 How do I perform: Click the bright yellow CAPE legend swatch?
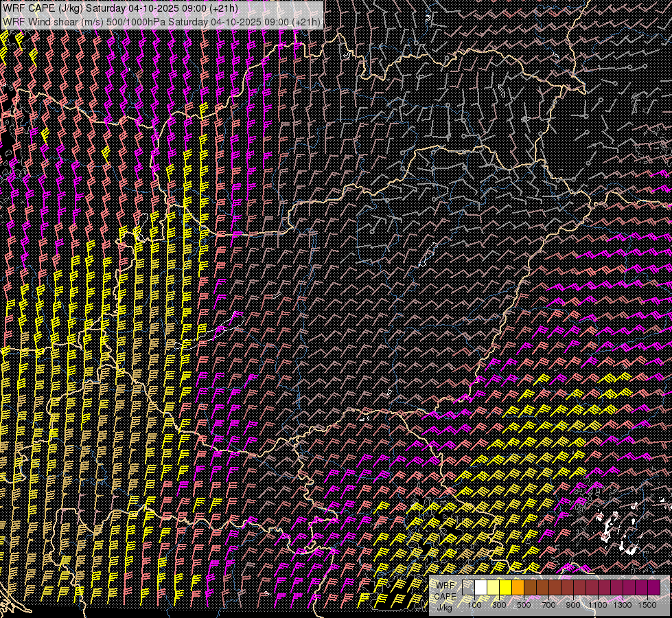[506, 587]
